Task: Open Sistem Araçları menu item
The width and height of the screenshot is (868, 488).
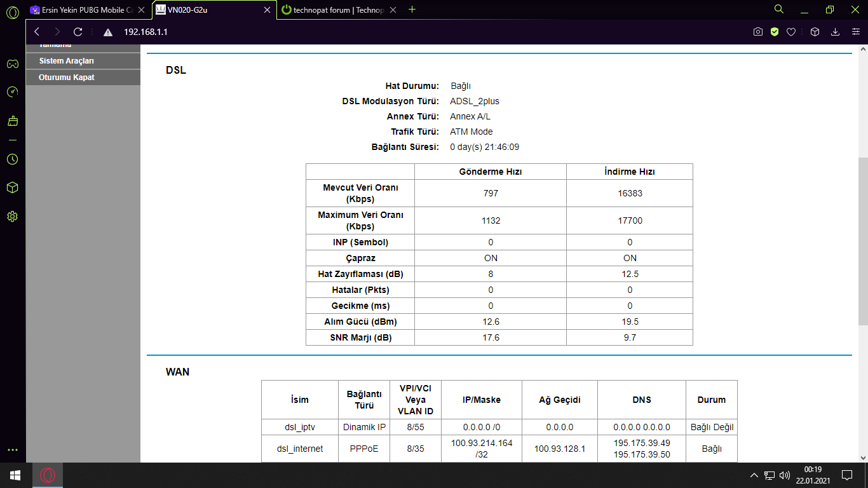Action: 83,61
